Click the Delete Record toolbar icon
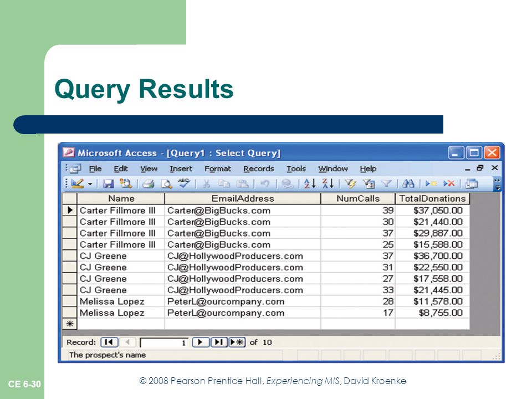Screen dimensions: 532x399 449,183
